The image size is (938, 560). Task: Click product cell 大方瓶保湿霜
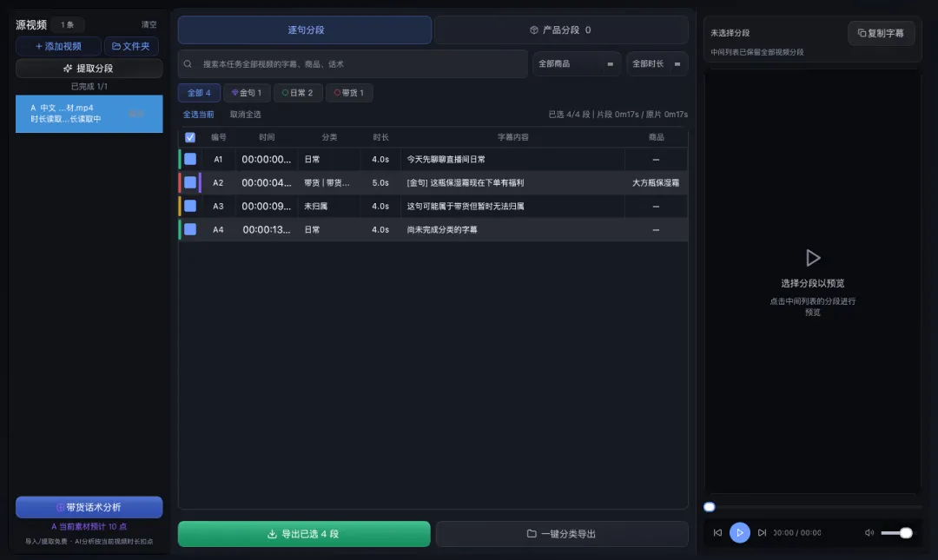pyautogui.click(x=656, y=182)
